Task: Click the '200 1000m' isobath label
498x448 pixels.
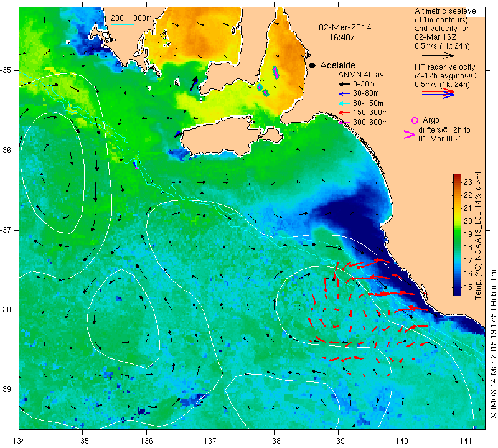Action: click(x=131, y=18)
